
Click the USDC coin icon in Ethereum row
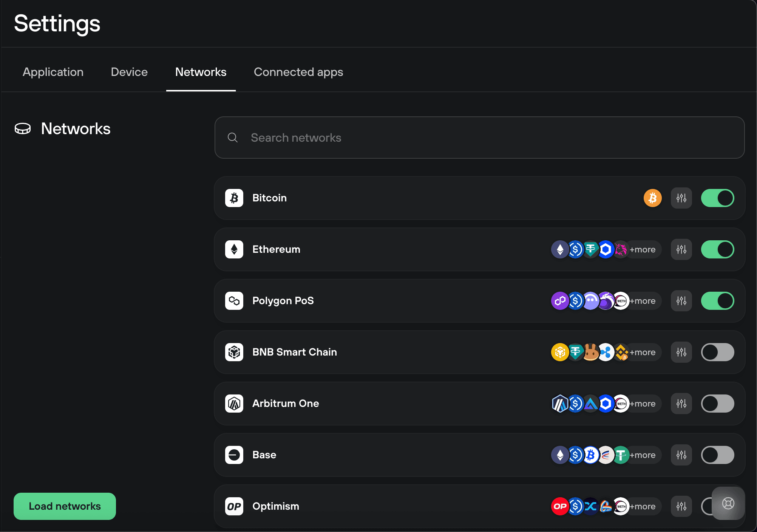pos(575,249)
